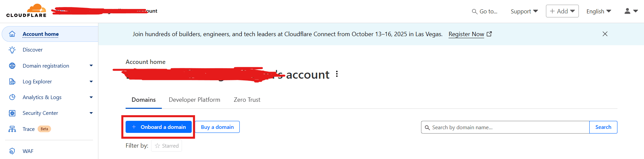Expand the Domain registration submenu arrow
This screenshot has height=159, width=644.
click(91, 66)
